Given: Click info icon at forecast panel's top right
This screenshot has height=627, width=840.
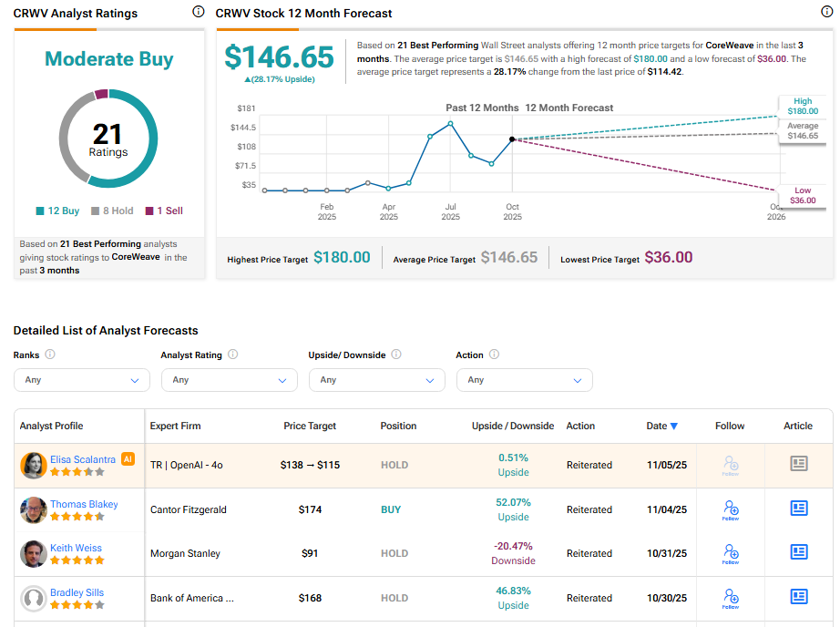Looking at the screenshot, I should (x=827, y=12).
